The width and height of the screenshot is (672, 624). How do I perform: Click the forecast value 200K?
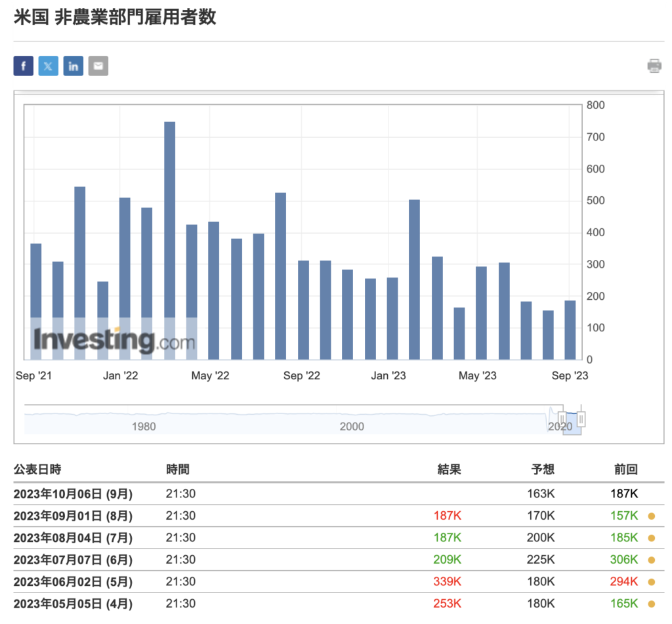pyautogui.click(x=541, y=537)
